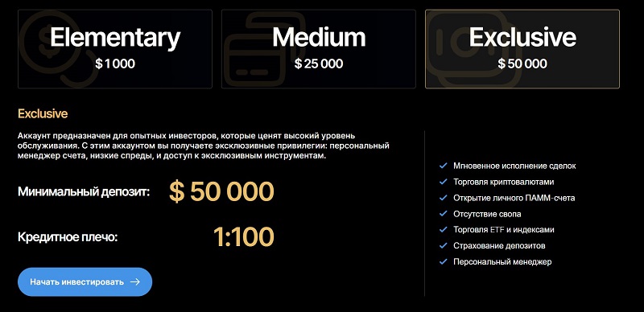The image size is (644, 312).
Task: Click the gold Exclusive heading
Action: [43, 113]
